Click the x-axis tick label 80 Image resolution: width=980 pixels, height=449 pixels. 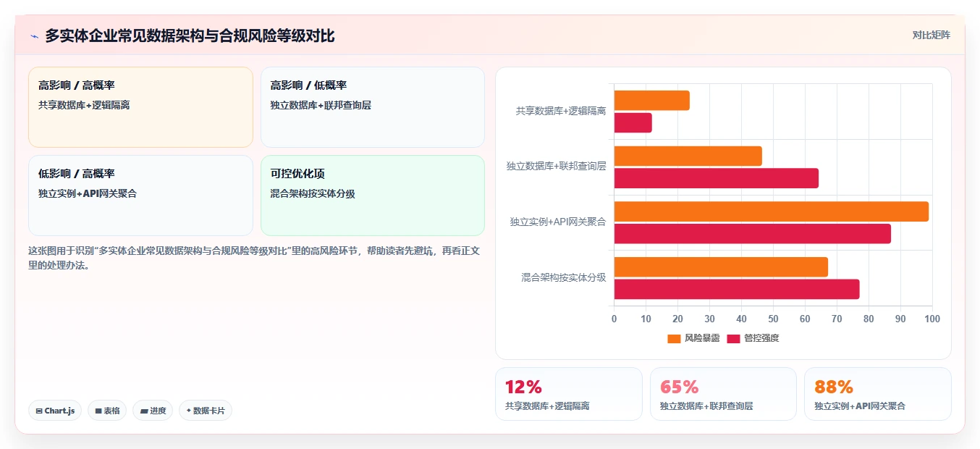pos(869,319)
